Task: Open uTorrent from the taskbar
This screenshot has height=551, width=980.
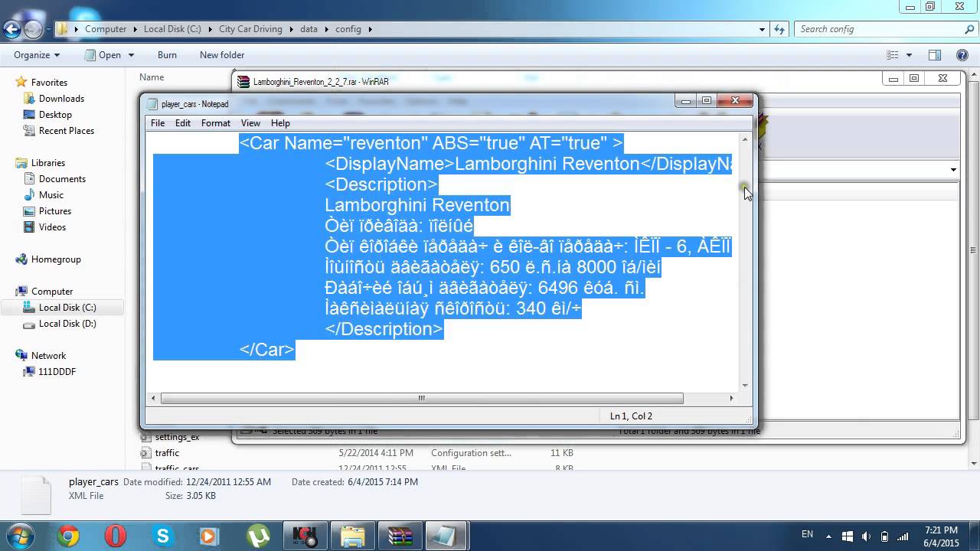Action: click(256, 536)
